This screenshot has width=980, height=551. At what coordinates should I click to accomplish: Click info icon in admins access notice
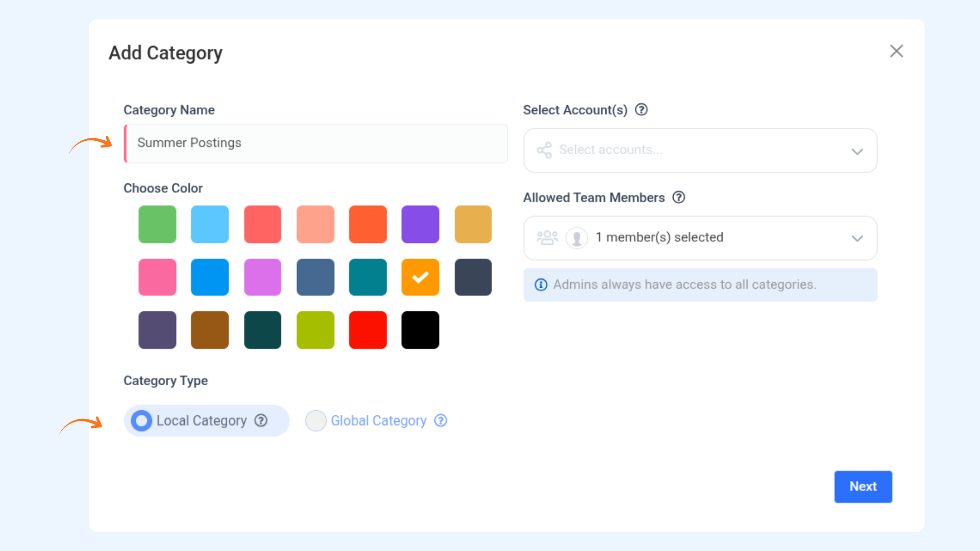pyautogui.click(x=541, y=285)
